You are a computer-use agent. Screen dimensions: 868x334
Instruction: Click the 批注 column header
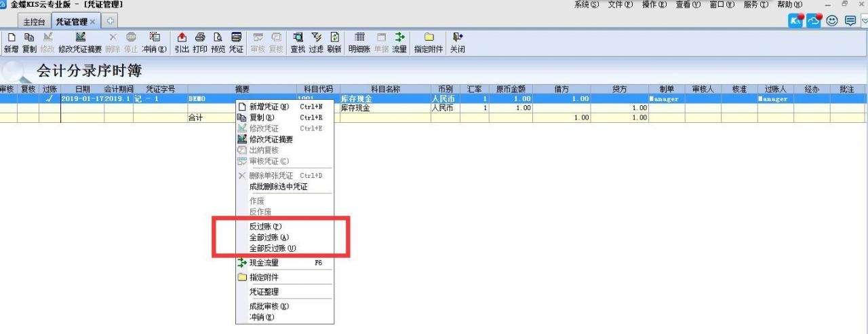click(x=848, y=89)
